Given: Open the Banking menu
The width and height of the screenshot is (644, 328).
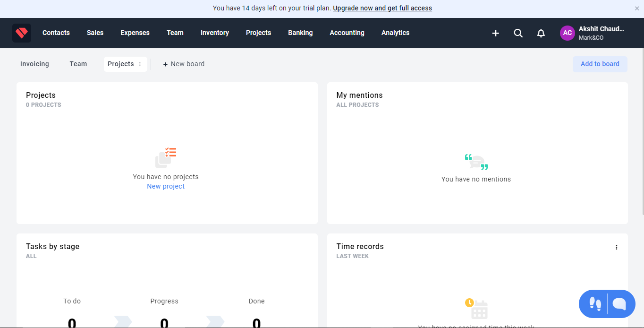Looking at the screenshot, I should click(x=300, y=33).
